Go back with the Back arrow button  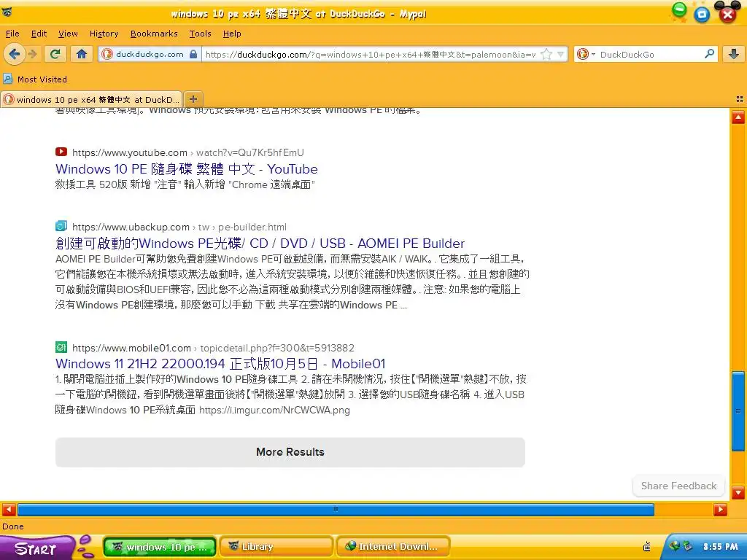point(15,54)
